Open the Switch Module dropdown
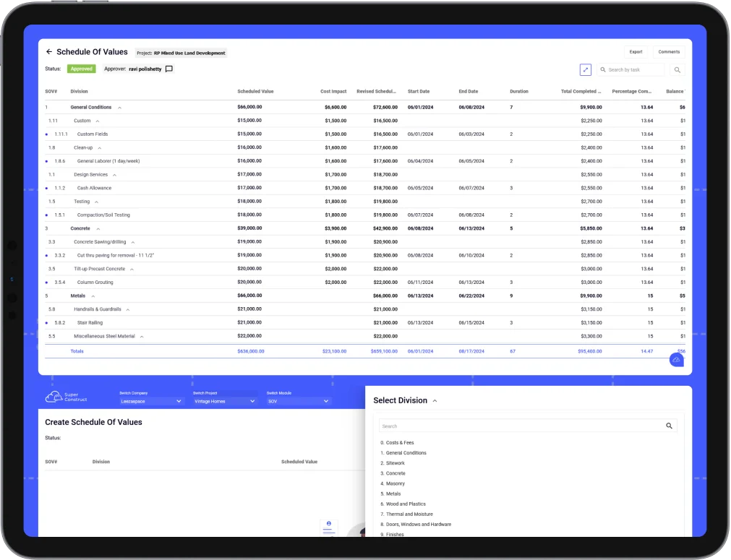Viewport: 731px width, 560px height. pos(298,401)
